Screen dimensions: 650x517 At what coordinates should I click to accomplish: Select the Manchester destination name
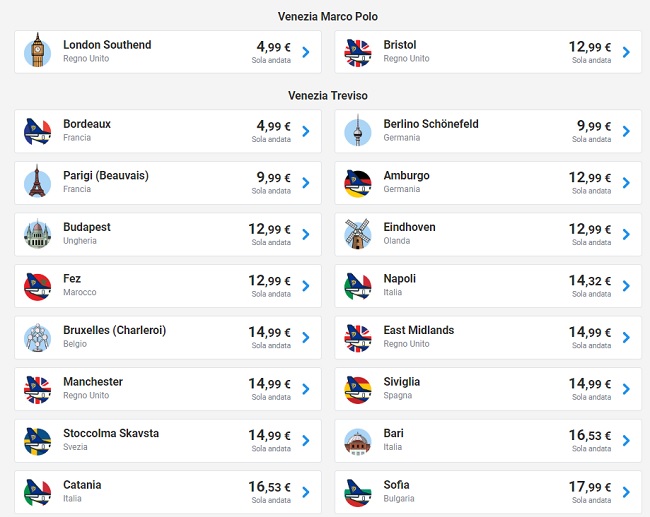93,382
